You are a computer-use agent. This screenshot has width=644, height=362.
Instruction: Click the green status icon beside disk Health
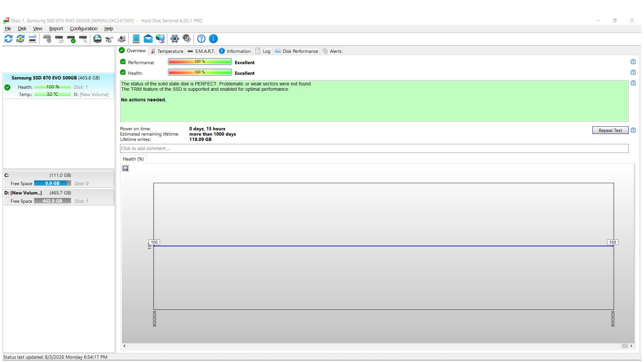point(7,87)
